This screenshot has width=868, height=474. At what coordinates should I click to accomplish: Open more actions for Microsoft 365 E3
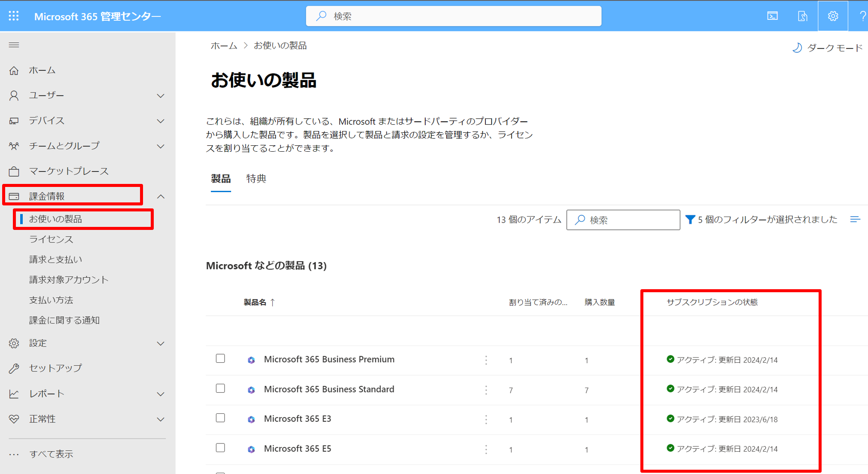tap(486, 419)
